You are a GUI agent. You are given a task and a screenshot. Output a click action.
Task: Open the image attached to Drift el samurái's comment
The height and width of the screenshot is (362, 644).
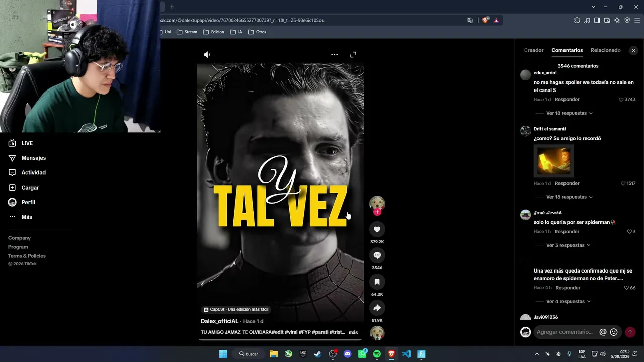click(554, 161)
